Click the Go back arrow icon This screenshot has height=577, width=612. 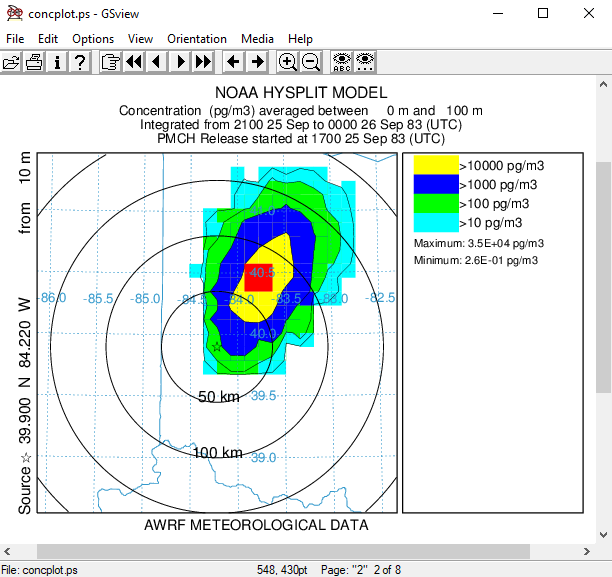(234, 62)
